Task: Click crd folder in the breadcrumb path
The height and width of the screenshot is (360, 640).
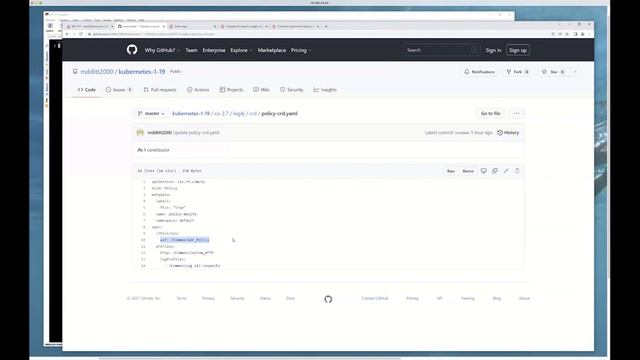Action: pos(253,113)
